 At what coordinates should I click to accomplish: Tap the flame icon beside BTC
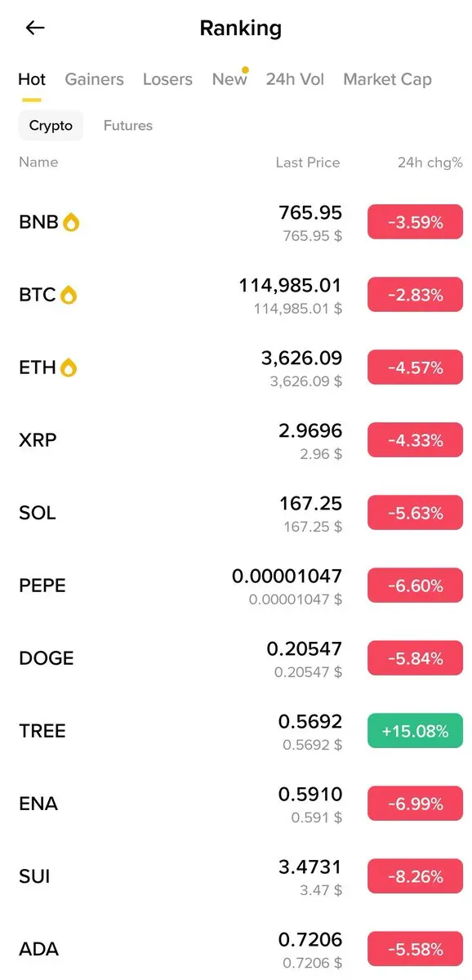coord(69,295)
